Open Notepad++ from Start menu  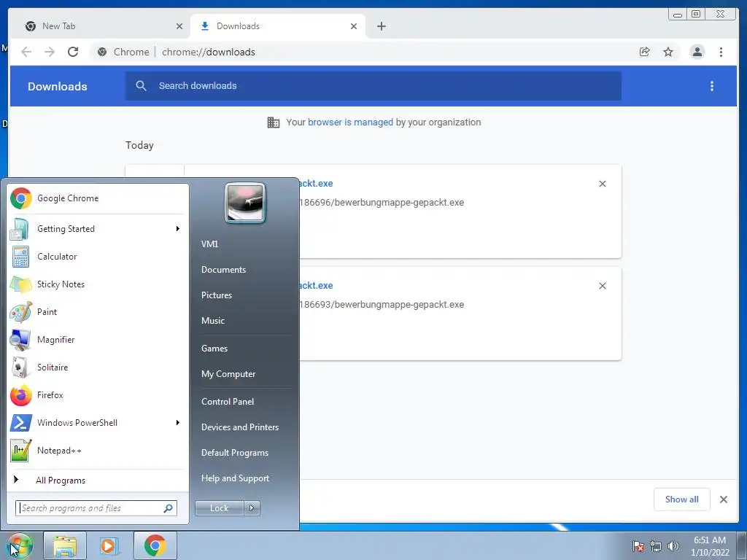click(98, 451)
